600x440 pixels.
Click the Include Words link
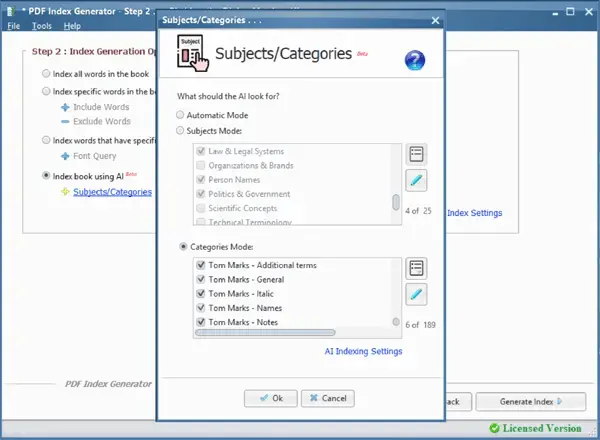click(x=101, y=107)
